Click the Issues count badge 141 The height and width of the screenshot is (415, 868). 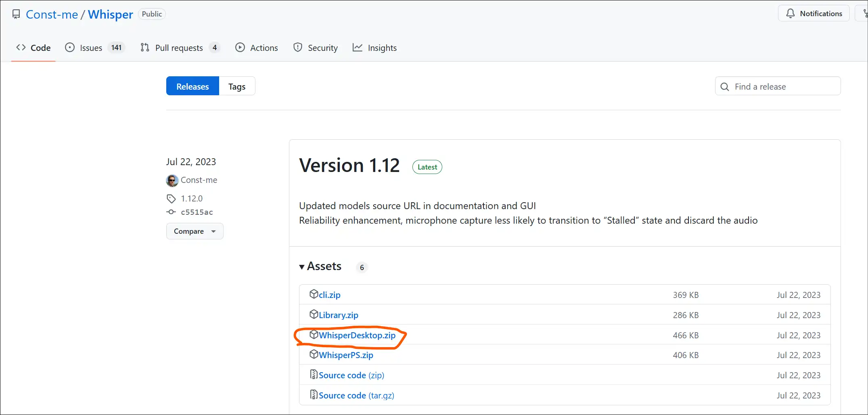point(116,48)
